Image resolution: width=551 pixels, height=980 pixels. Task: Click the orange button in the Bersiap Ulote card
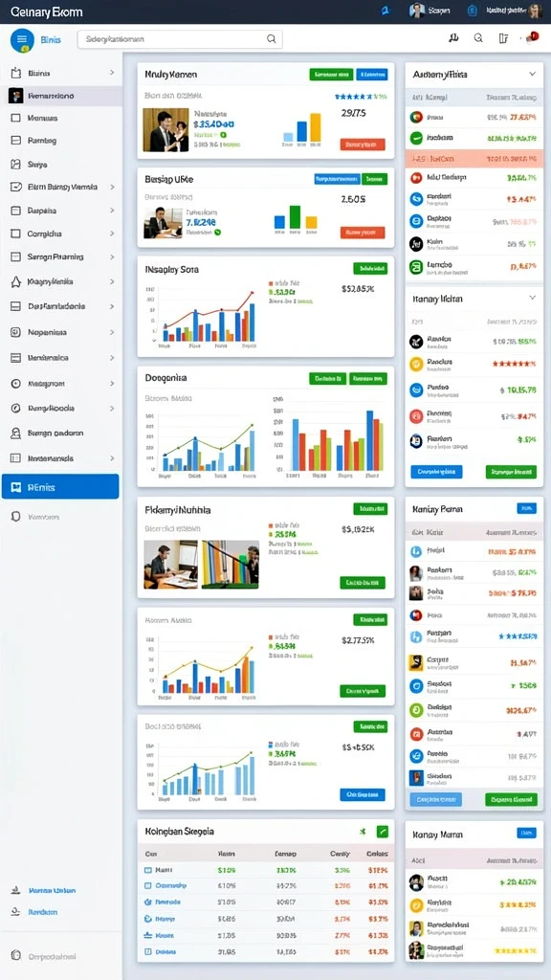[x=363, y=233]
